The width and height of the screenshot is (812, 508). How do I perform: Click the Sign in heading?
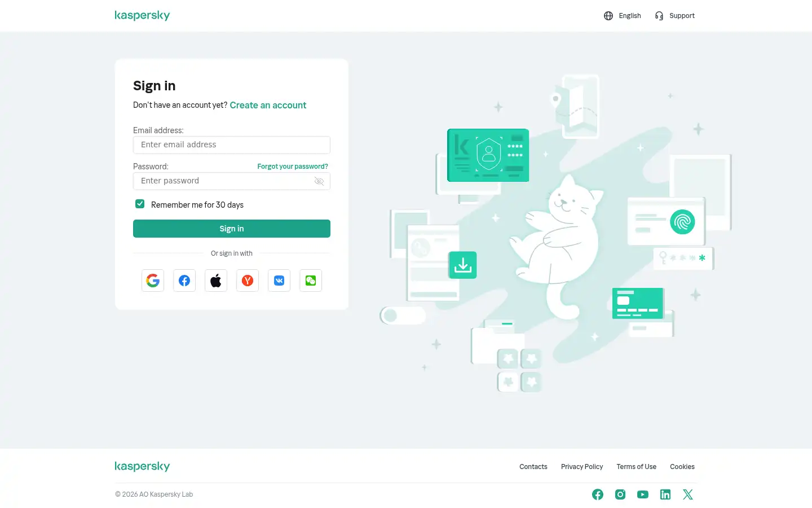155,86
